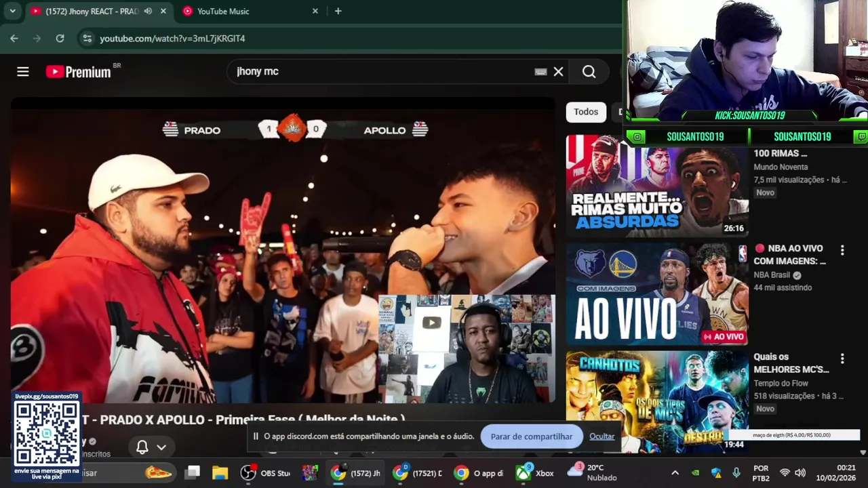Select the 'Todos' filter chip

point(586,112)
